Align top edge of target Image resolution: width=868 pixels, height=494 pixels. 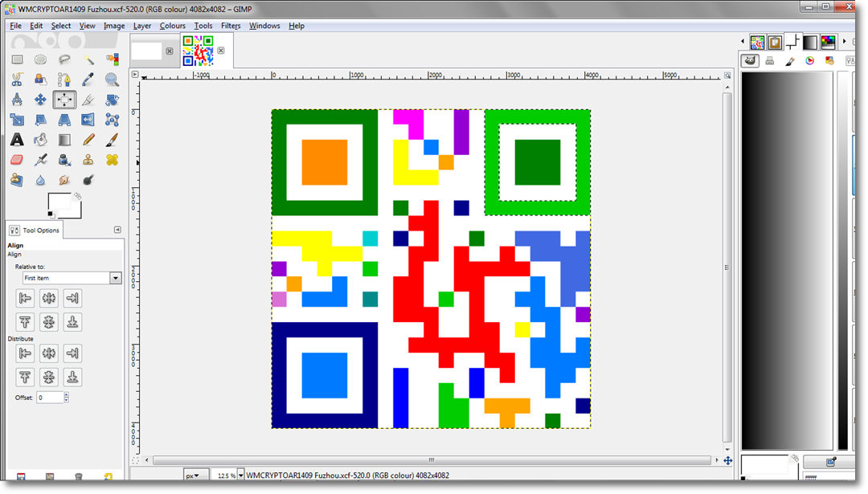pos(25,322)
